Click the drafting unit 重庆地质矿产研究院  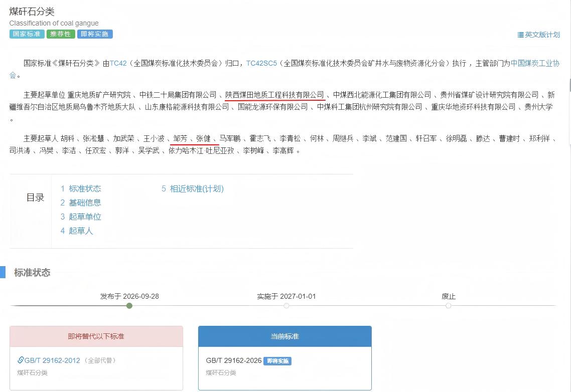99,95
